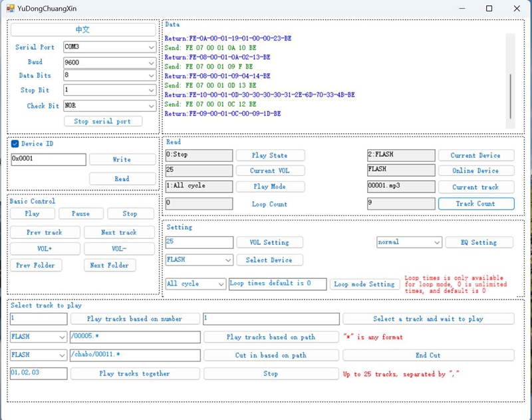Click Select a track and wait to play

click(428, 319)
